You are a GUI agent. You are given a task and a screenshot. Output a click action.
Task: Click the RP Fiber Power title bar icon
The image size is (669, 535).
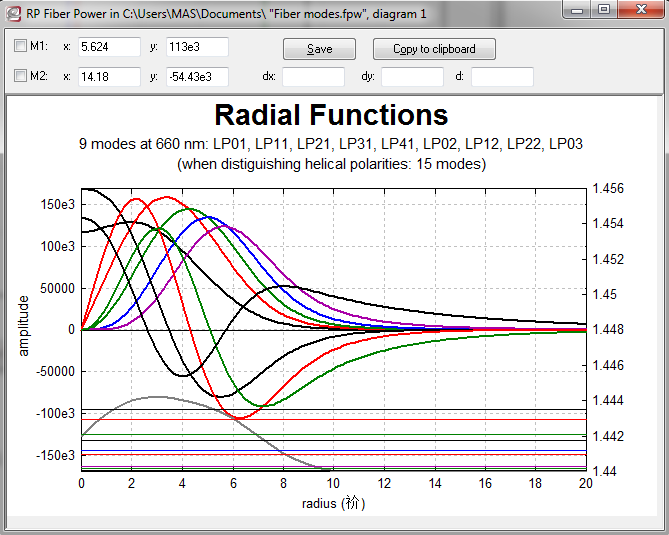pyautogui.click(x=13, y=11)
